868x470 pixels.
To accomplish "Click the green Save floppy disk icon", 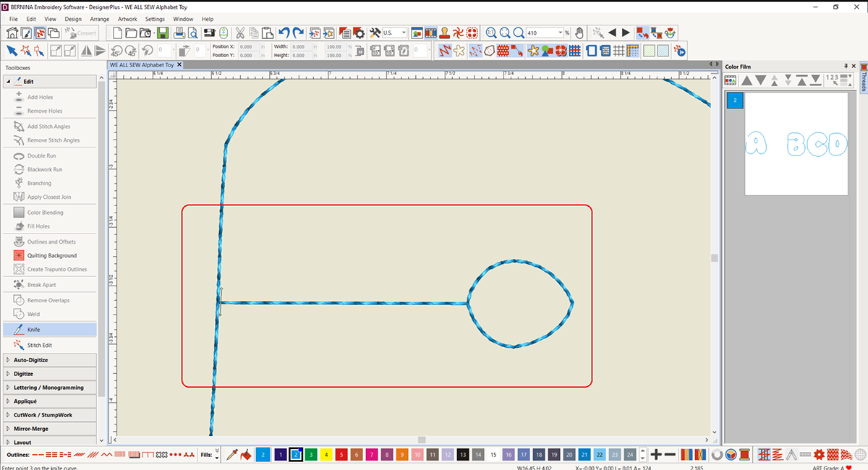I will point(161,33).
